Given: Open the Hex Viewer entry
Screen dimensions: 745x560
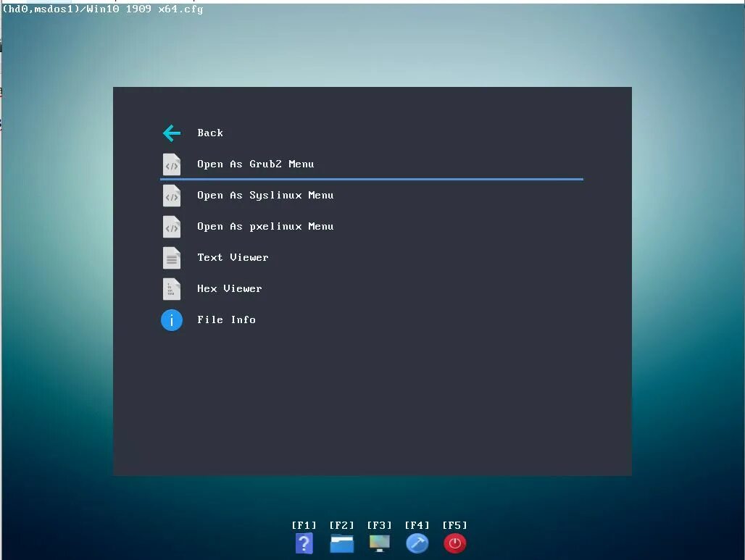Looking at the screenshot, I should coord(229,288).
